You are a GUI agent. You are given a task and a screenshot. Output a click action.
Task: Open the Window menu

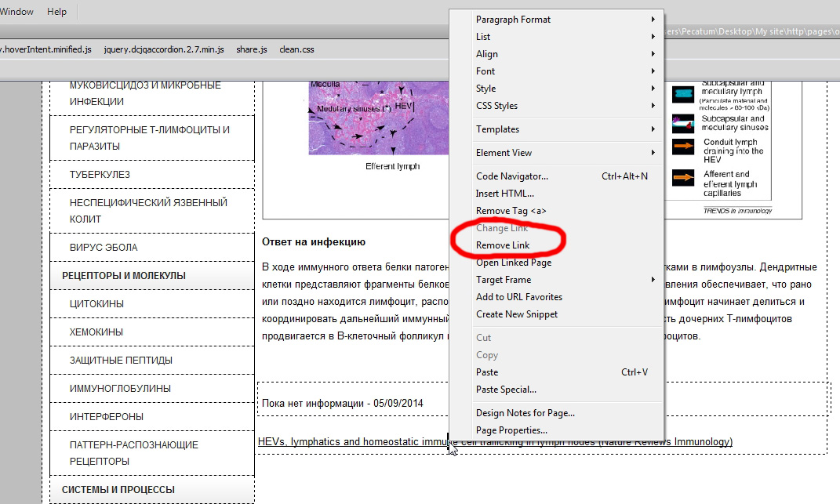coord(16,12)
